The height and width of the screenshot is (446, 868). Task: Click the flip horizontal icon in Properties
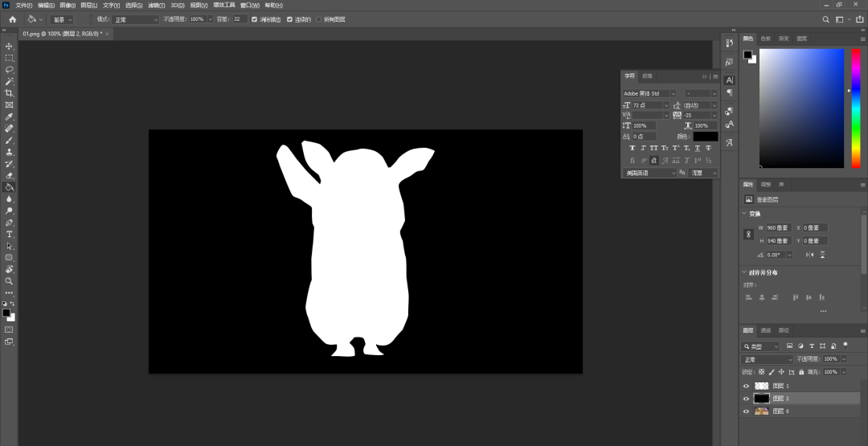pos(809,255)
